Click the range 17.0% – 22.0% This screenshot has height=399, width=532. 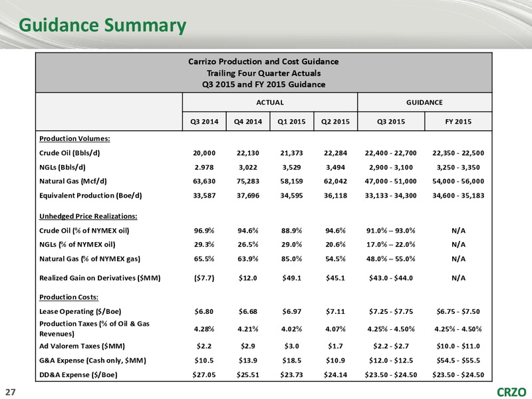(x=391, y=245)
